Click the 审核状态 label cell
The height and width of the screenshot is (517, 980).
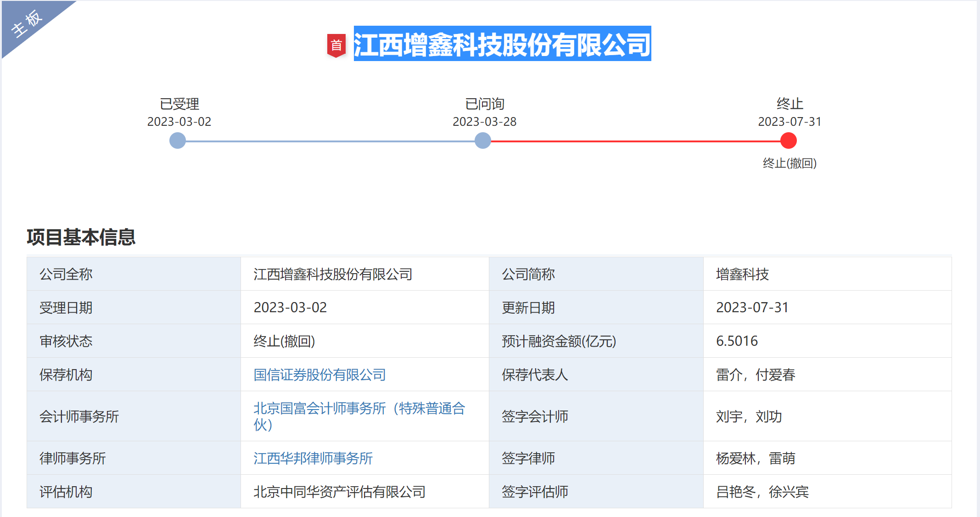tap(134, 341)
